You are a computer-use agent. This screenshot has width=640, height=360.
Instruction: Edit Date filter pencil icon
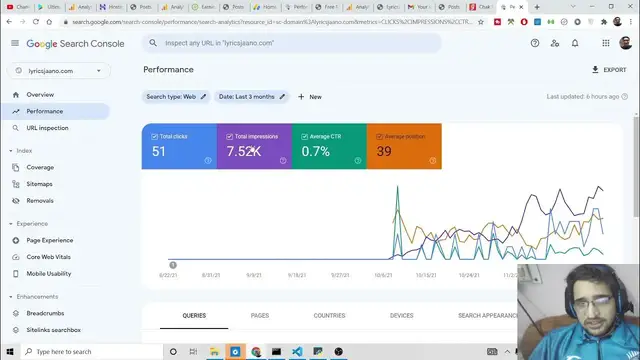[x=282, y=97]
